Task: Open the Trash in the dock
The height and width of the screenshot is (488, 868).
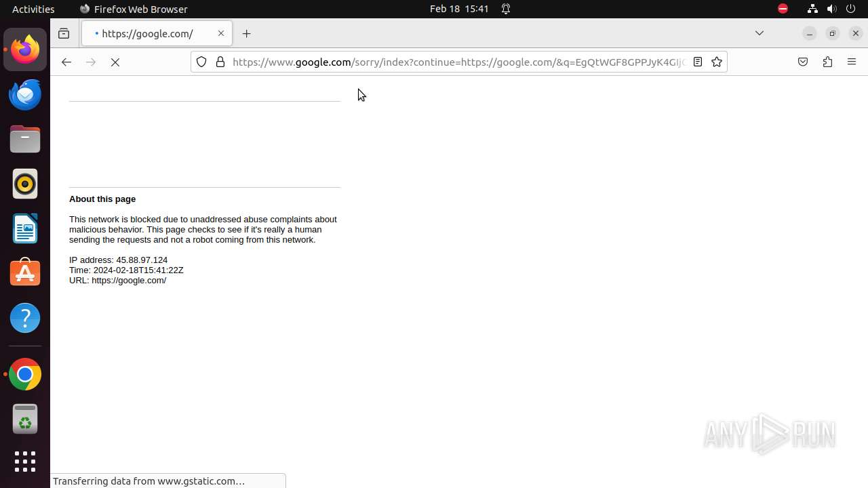Action: 25,419
